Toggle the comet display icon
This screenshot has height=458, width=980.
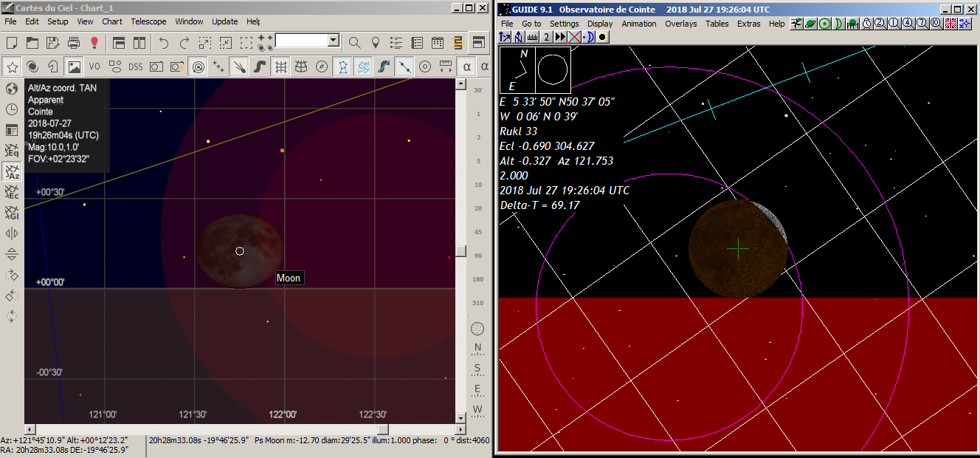click(239, 66)
